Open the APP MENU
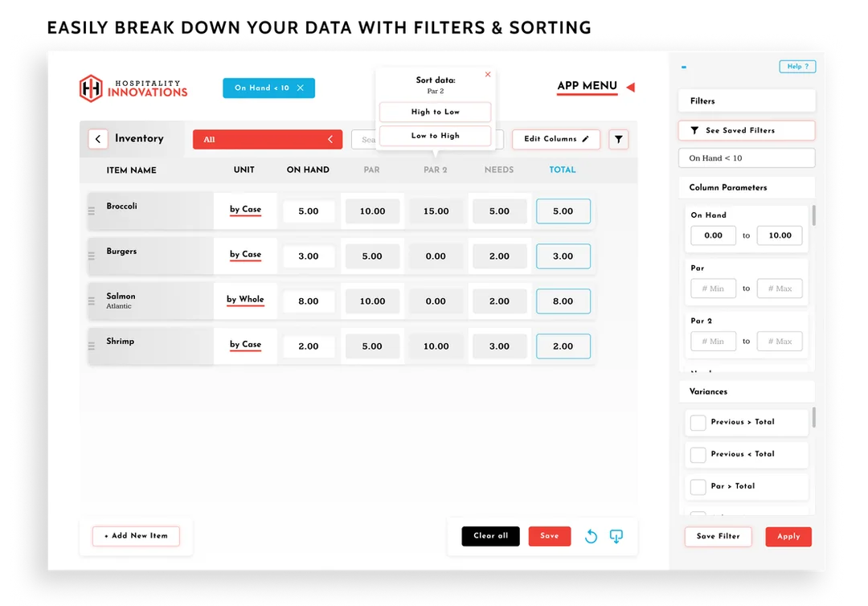 click(587, 86)
